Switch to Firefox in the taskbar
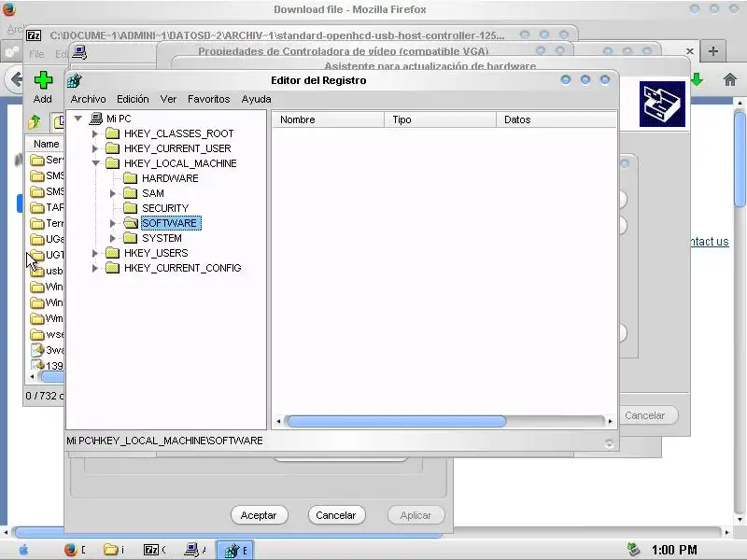Viewport: 747px width, 560px height. click(x=76, y=550)
